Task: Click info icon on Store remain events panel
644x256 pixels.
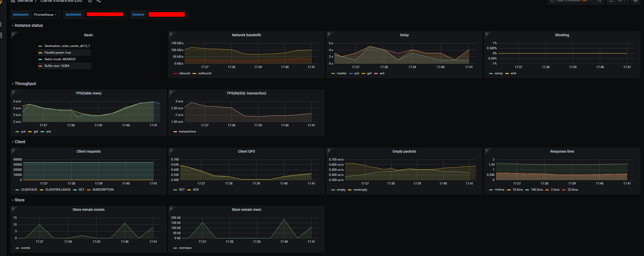Action: click(13, 208)
